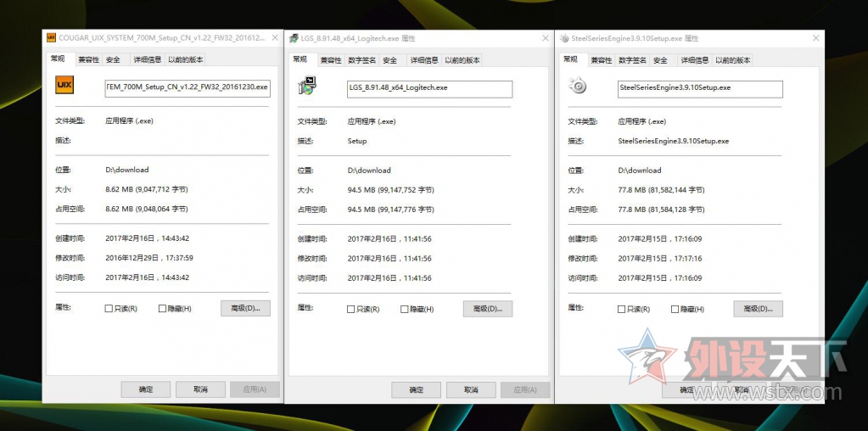Click the SteelSeriesEngine3.9.10Setup.exe filename field
Screen dimensions: 868x431
coord(699,88)
